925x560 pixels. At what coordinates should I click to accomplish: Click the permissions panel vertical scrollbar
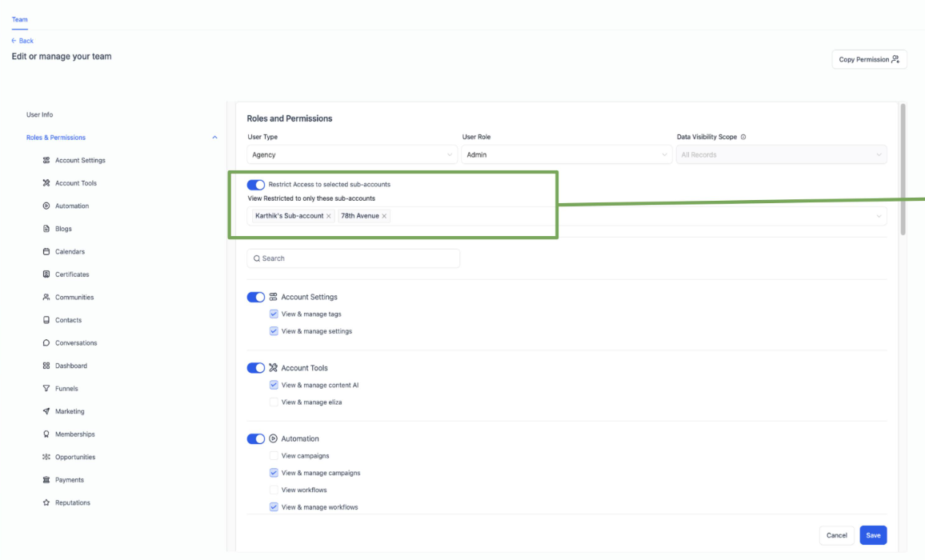[903, 170]
